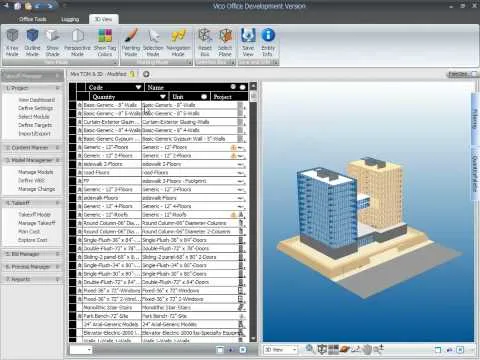Select 'Curtain-Exterior Glazing-Walls' name cell
480x360 pixels.
pos(189,122)
